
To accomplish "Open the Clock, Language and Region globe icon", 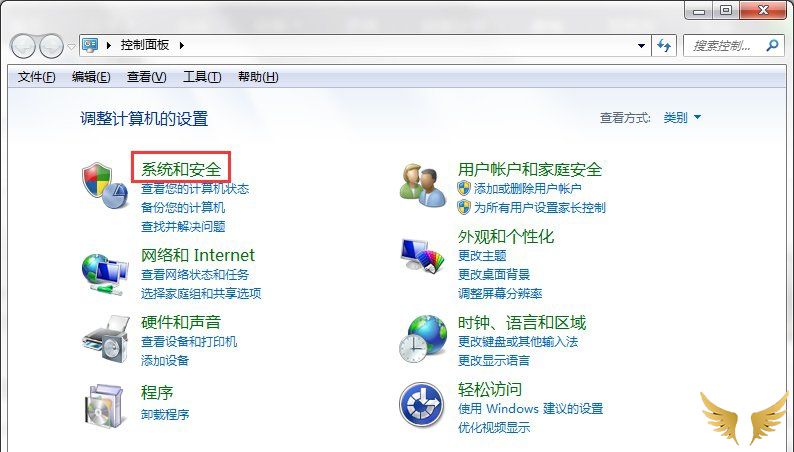I will (x=423, y=338).
